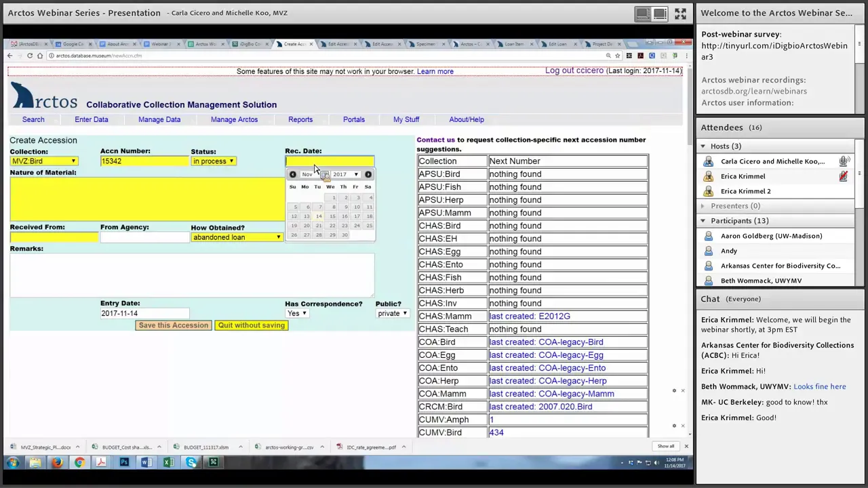Viewport: 868px width, 488px height.
Task: Open Search menu
Action: click(33, 119)
